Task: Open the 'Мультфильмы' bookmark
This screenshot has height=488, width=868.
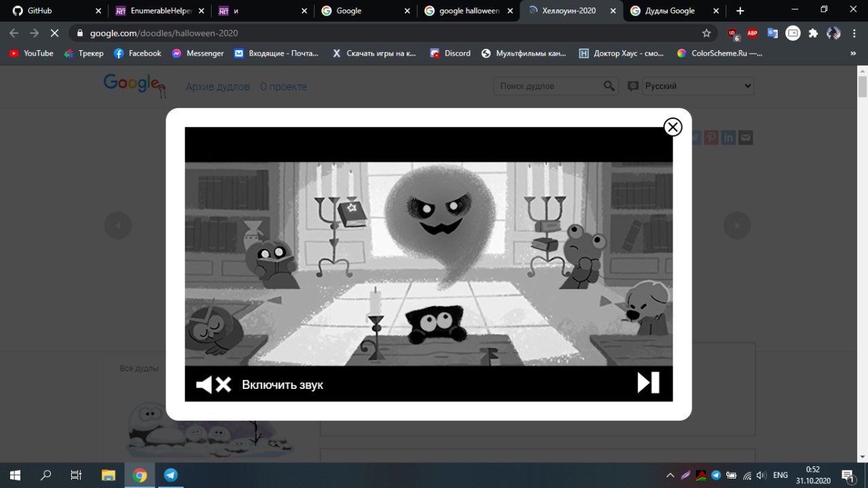Action: pos(524,53)
